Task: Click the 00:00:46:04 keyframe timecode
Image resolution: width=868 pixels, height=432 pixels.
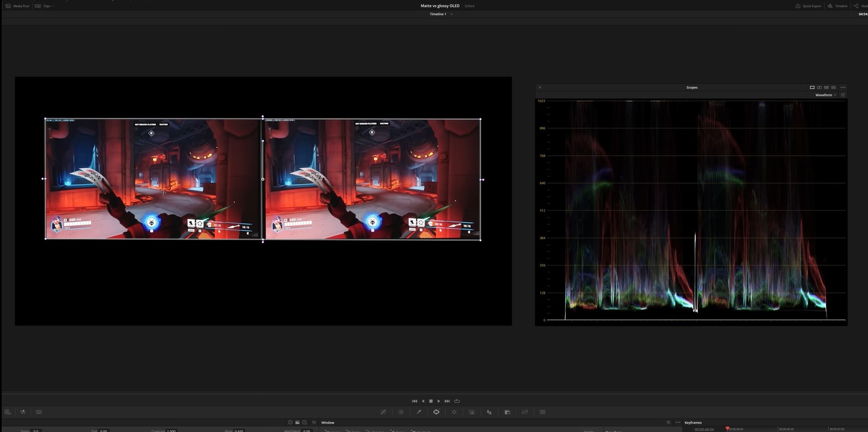Action: [x=704, y=429]
